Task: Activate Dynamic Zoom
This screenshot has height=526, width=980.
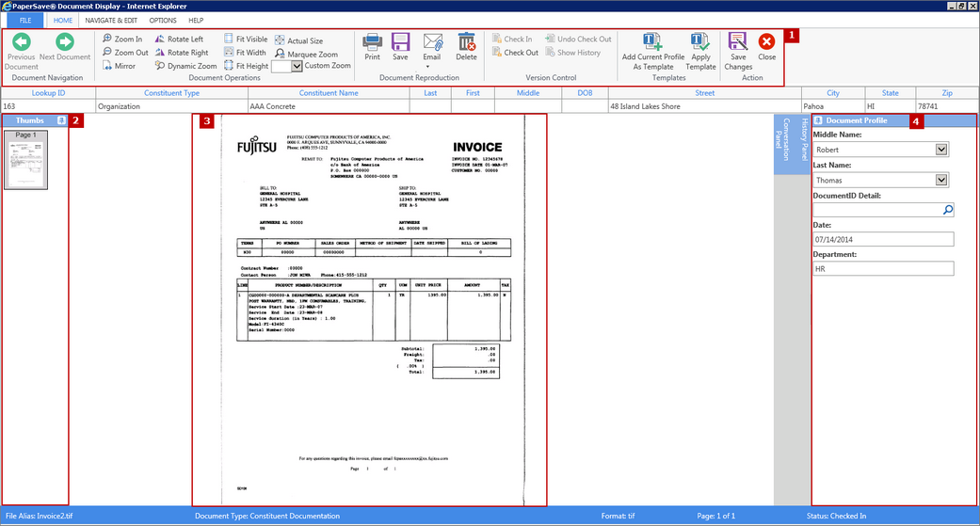Action: click(x=185, y=66)
